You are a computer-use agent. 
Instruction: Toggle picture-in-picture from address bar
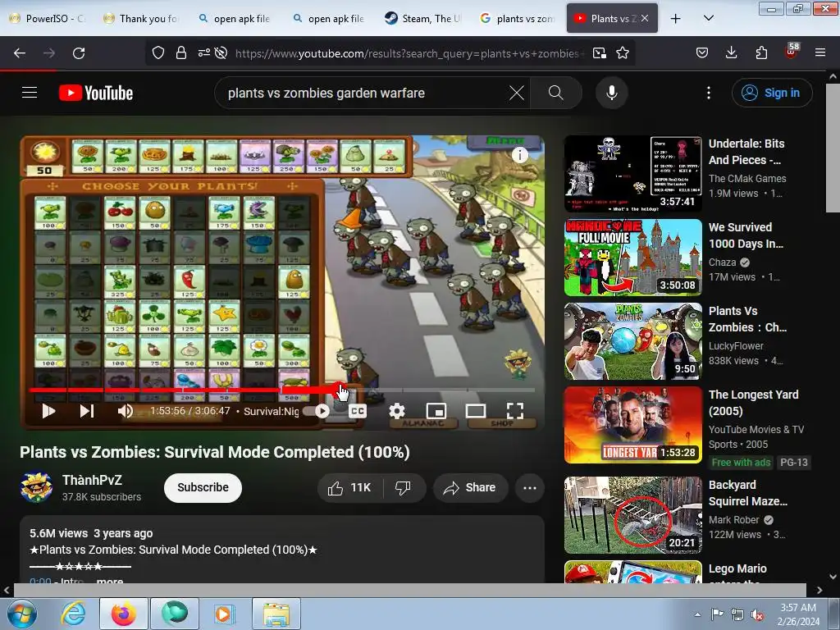click(x=600, y=52)
